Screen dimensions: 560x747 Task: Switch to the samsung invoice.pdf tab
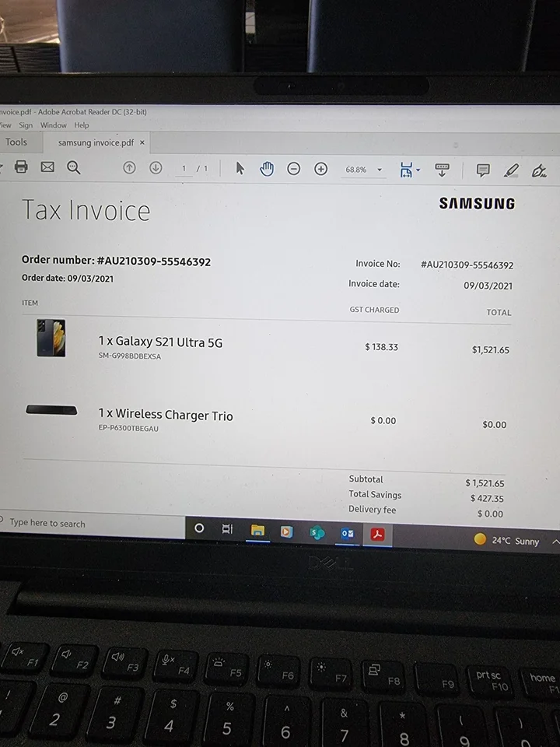tap(96, 142)
